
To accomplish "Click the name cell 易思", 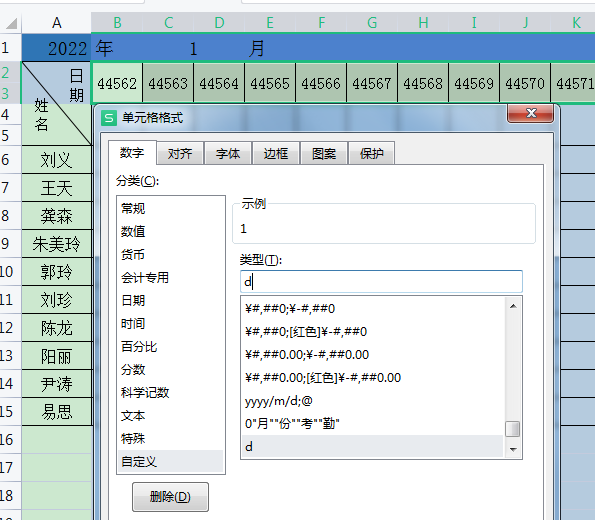I will coord(57,412).
